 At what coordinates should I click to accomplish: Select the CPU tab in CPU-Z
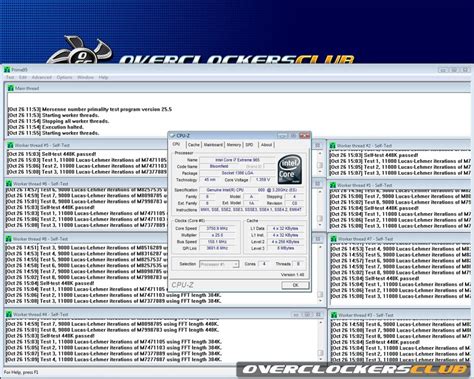click(177, 144)
